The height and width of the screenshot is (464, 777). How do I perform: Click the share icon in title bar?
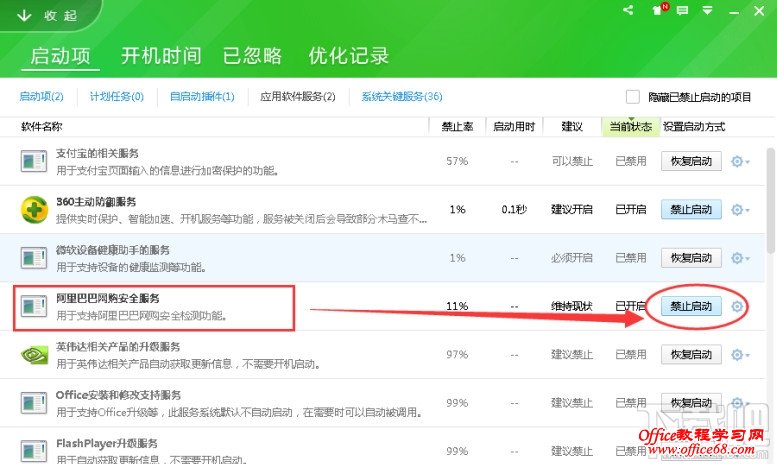(x=628, y=10)
